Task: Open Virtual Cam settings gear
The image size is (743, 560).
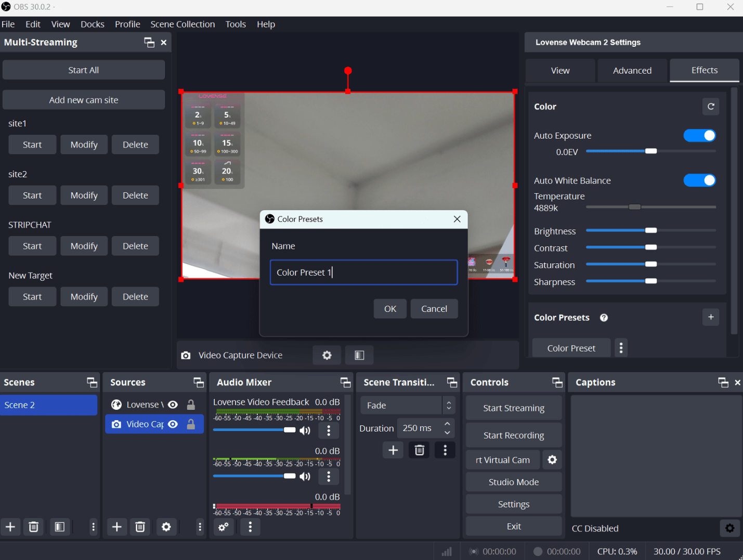Action: pos(552,460)
